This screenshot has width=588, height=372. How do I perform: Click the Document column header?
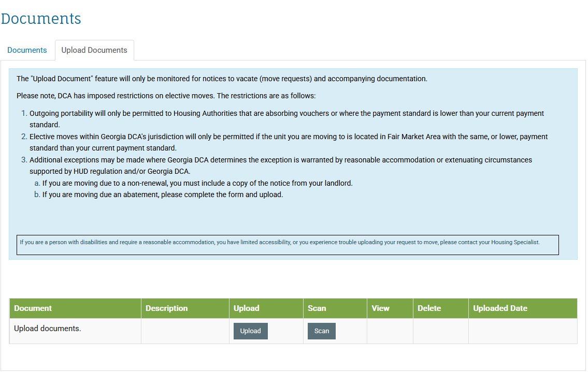click(33, 308)
